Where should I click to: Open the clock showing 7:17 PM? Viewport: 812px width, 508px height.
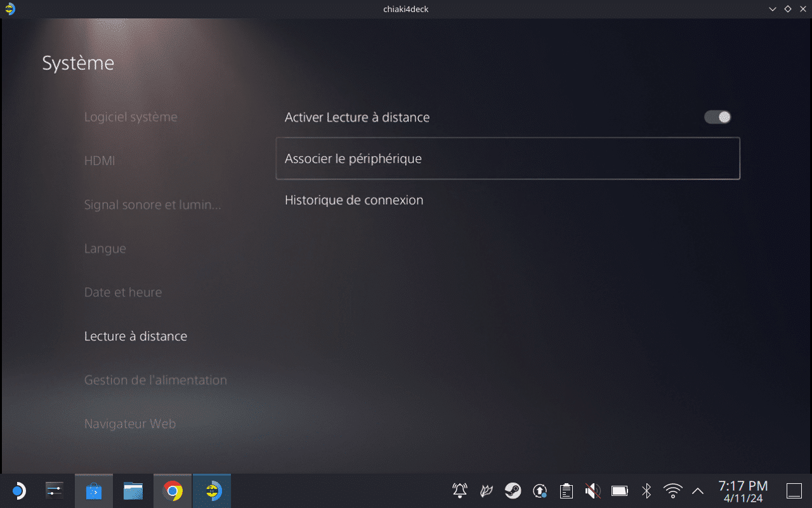(743, 491)
